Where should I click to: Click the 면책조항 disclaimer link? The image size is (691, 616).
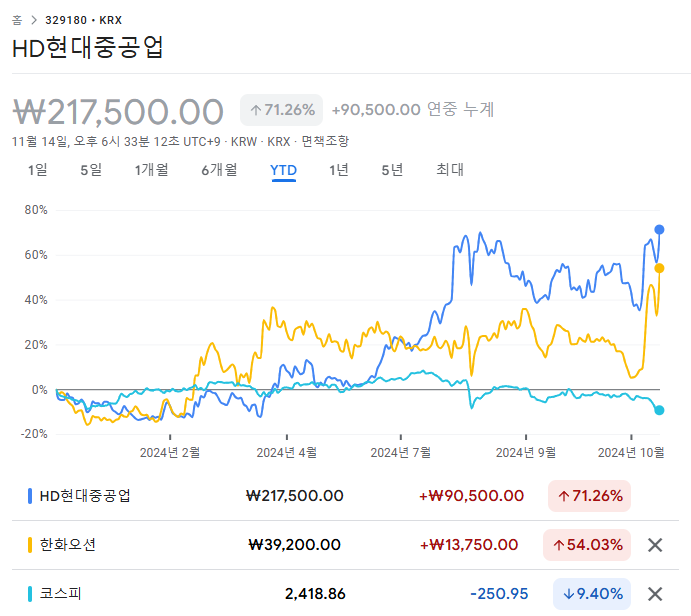click(325, 141)
